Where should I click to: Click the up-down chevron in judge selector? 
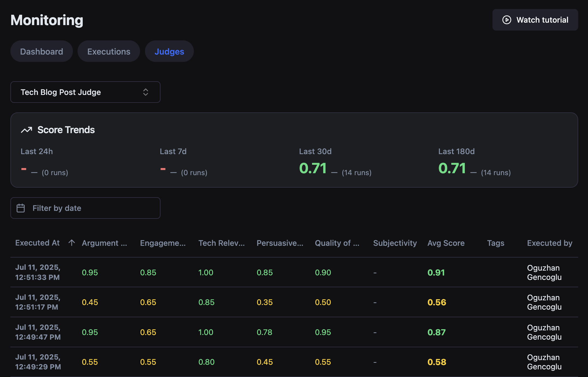pyautogui.click(x=145, y=92)
